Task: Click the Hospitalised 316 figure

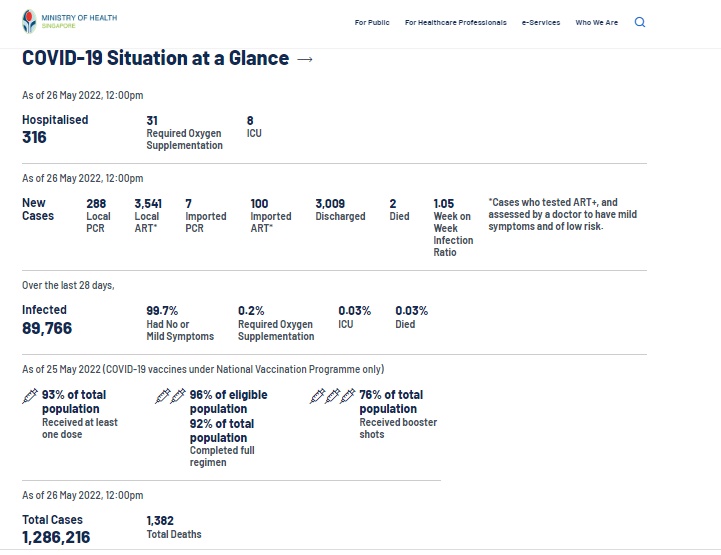Action: 35,137
